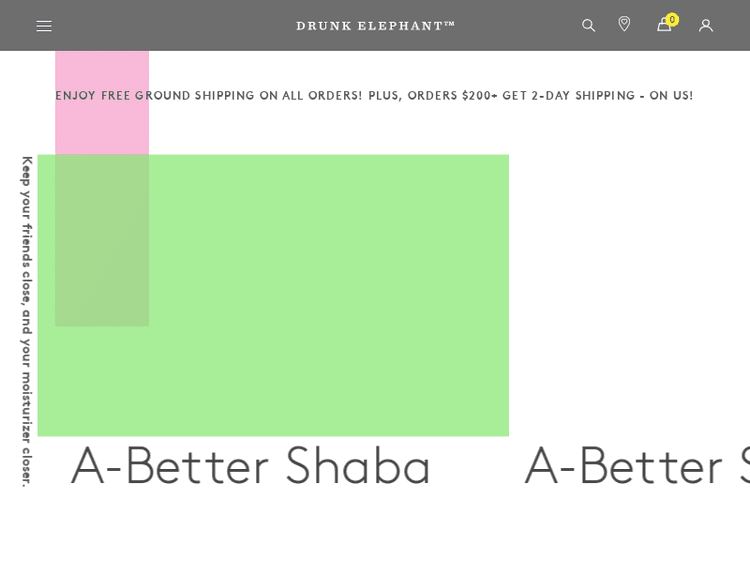Viewport: 750px width, 563px height.
Task: Open the partially visible second 'A-Better' product
Action: tap(635, 466)
